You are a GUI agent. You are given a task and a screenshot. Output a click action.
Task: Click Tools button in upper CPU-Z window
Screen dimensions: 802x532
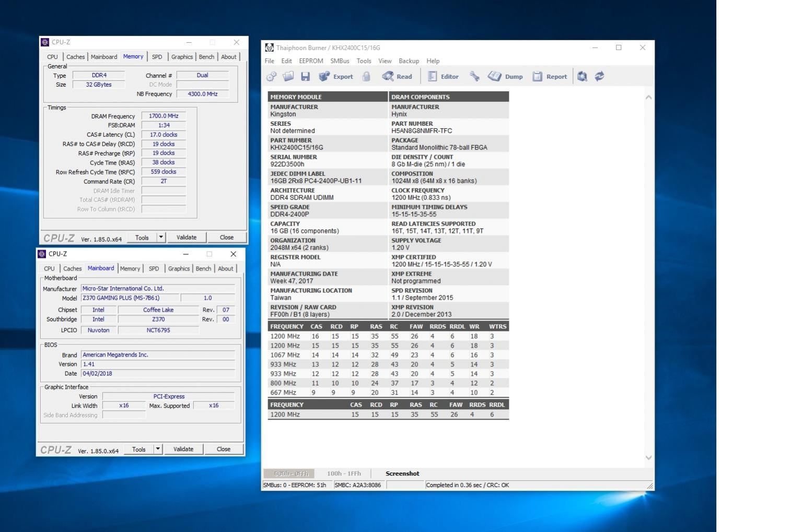[142, 238]
